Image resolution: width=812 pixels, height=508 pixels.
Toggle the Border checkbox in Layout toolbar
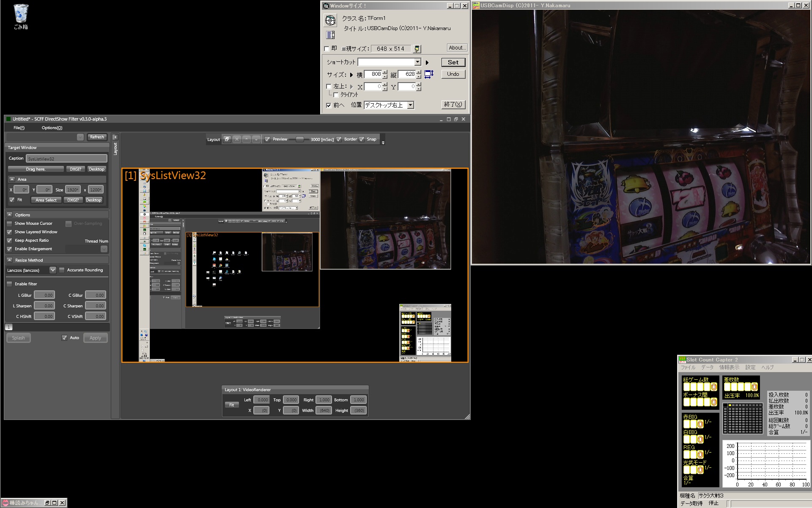pyautogui.click(x=339, y=139)
